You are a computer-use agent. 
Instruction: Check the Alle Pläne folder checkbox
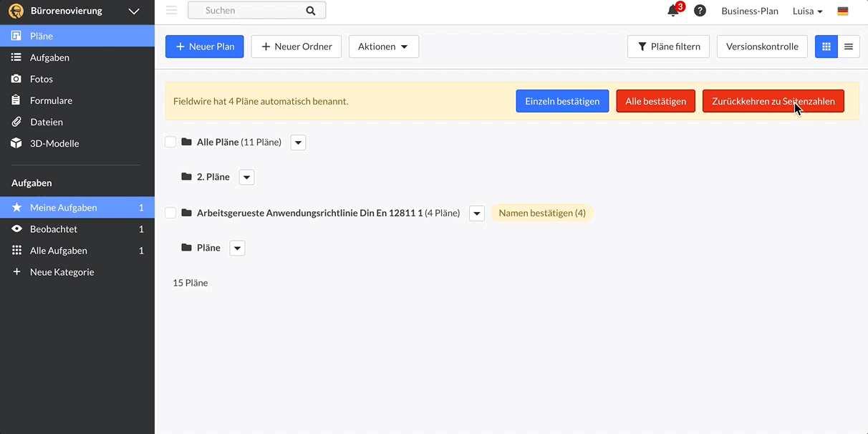coord(170,142)
